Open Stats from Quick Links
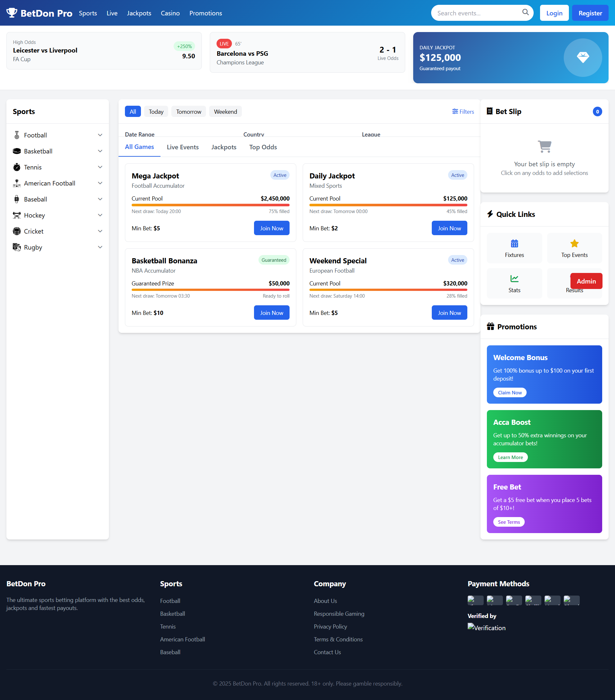615x700 pixels. click(514, 283)
